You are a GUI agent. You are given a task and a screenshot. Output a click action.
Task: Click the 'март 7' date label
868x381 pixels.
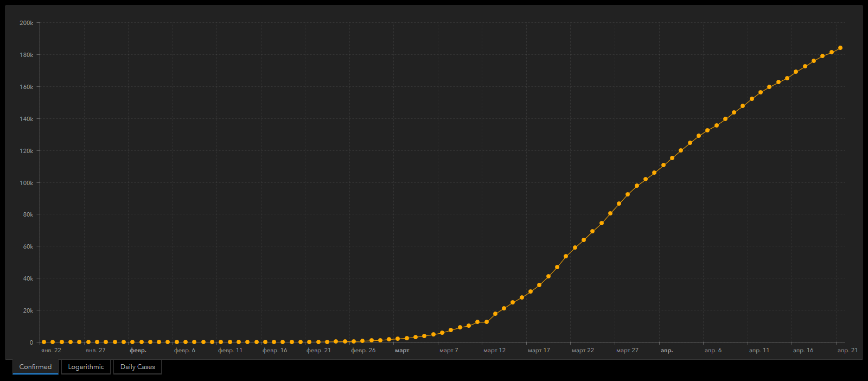tap(449, 351)
